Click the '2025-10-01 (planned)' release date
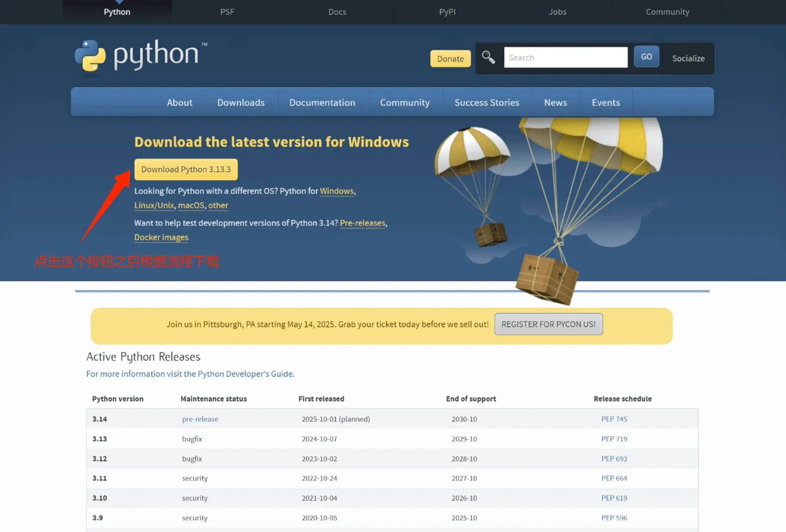Image resolution: width=786 pixels, height=532 pixels. coord(336,419)
